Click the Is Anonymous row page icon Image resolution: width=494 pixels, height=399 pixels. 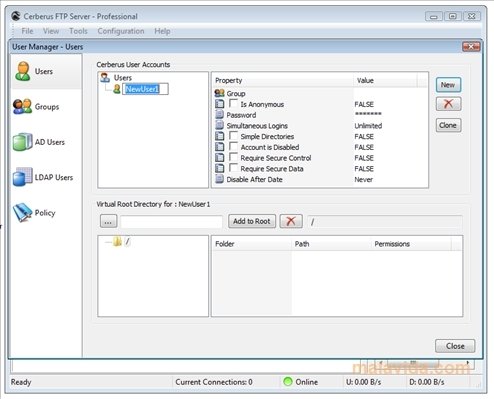point(219,104)
